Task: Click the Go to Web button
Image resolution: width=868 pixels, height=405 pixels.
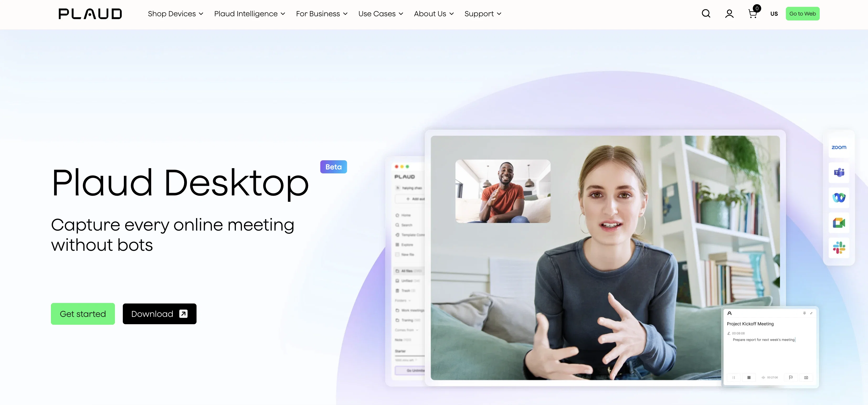Action: click(x=803, y=13)
